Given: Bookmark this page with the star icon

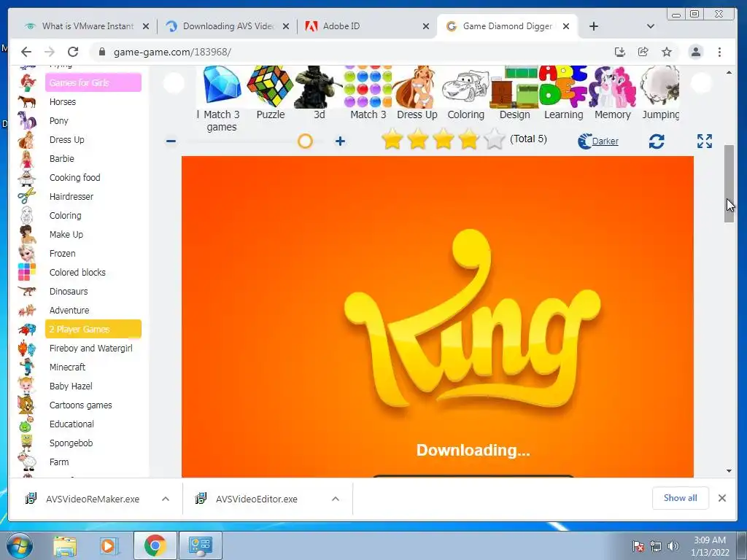Looking at the screenshot, I should pyautogui.click(x=667, y=52).
